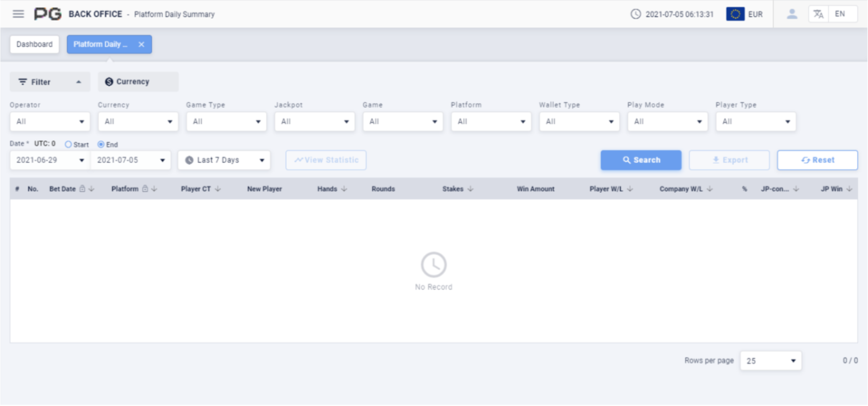Sort by Company W/L arrow

coord(709,189)
